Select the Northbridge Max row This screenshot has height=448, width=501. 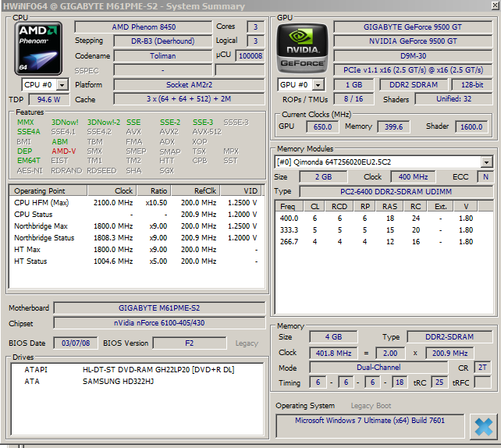coord(136,226)
